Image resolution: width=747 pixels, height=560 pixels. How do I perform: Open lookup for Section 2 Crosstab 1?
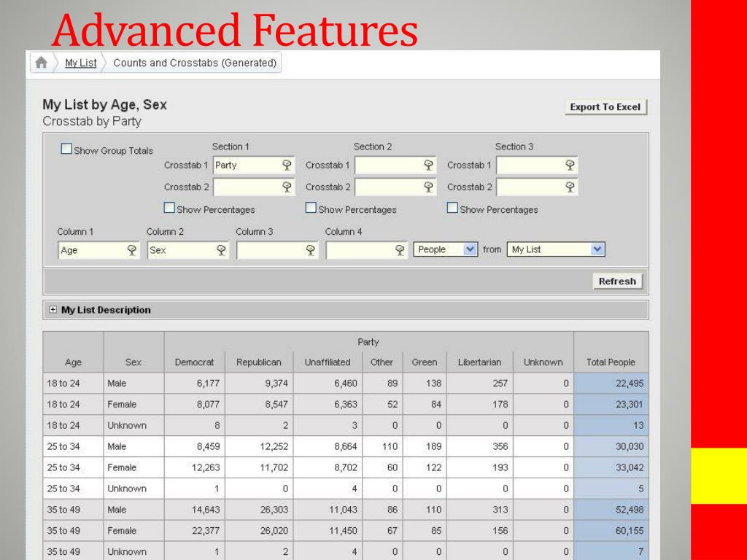click(x=428, y=166)
